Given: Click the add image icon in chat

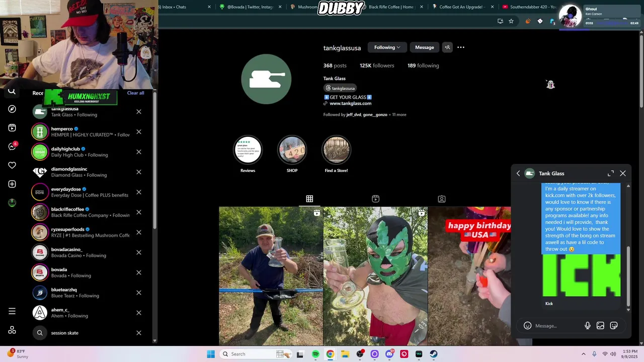Looking at the screenshot, I should (600, 326).
